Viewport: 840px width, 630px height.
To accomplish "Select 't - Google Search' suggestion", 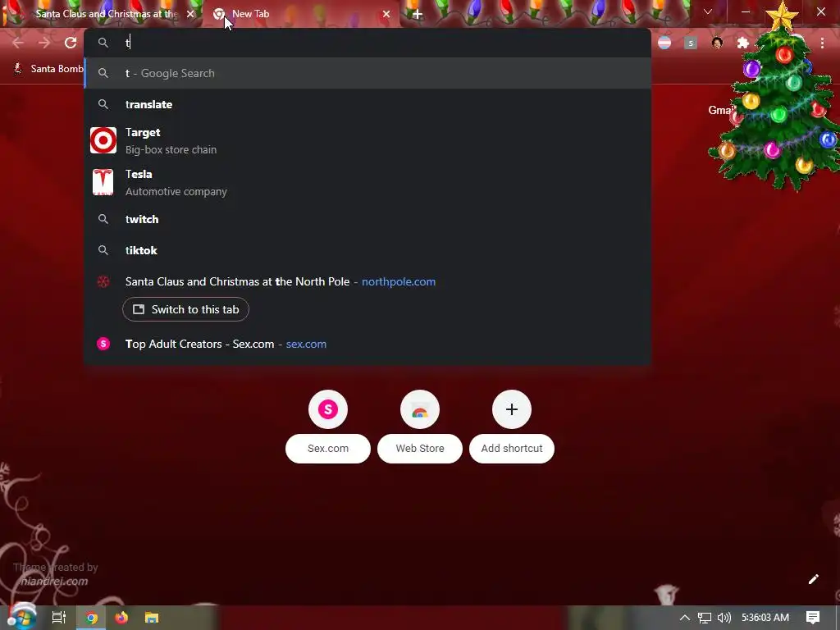I will (x=367, y=73).
